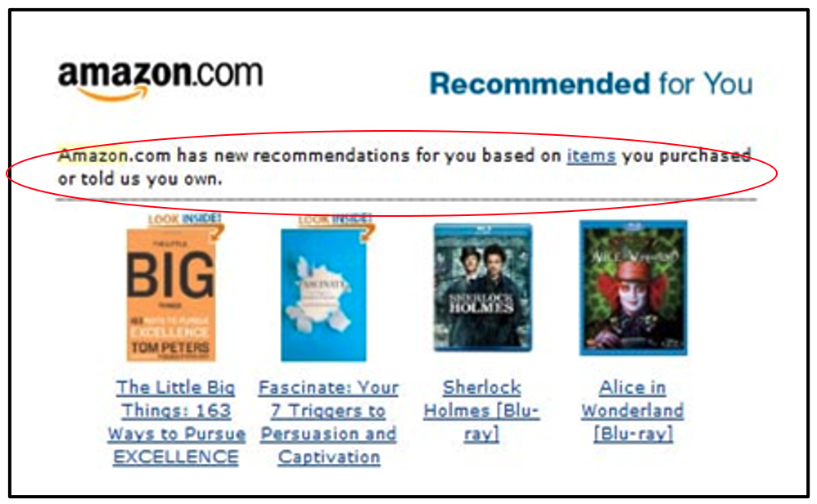817x504 pixels.
Task: Click Look Inside badge above Fascinate book
Action: point(335,218)
